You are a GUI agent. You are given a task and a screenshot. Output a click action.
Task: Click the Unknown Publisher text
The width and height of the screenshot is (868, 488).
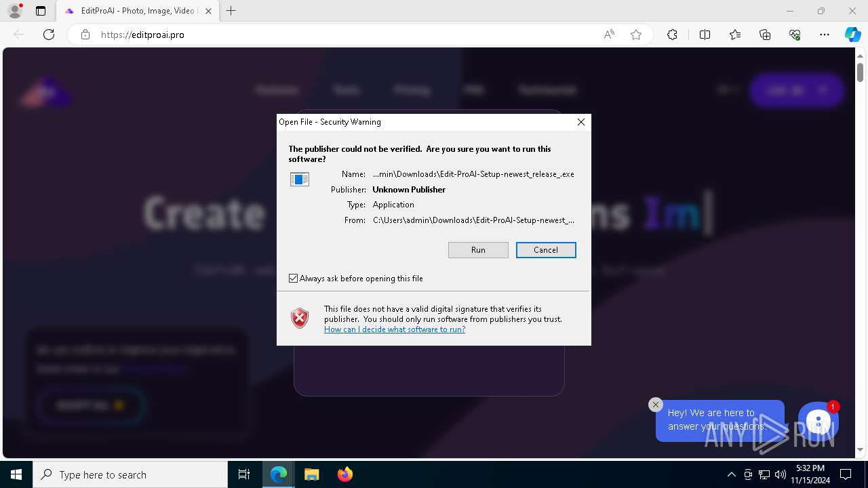coord(409,190)
